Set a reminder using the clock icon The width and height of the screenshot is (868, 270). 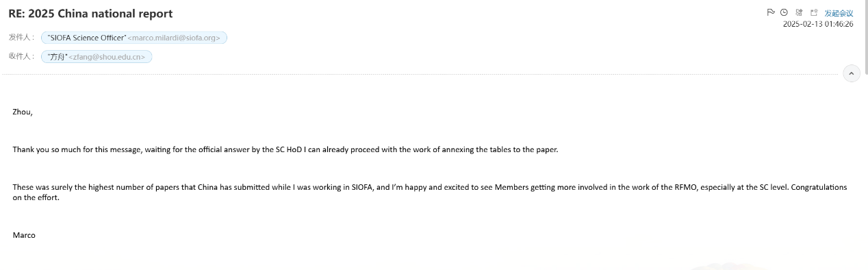click(784, 12)
